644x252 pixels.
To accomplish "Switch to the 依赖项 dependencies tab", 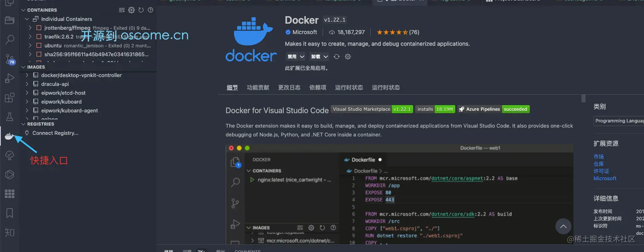I will pos(317,87).
